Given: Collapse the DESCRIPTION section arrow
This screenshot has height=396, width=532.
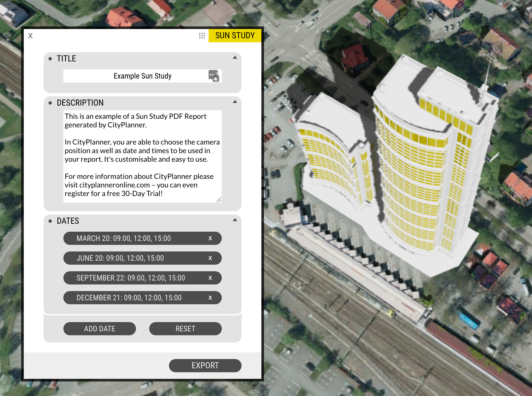Looking at the screenshot, I should [x=235, y=102].
